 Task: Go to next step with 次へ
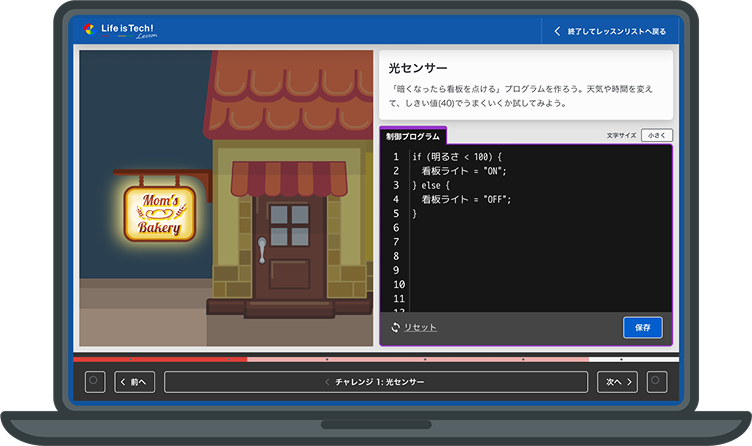pos(617,381)
